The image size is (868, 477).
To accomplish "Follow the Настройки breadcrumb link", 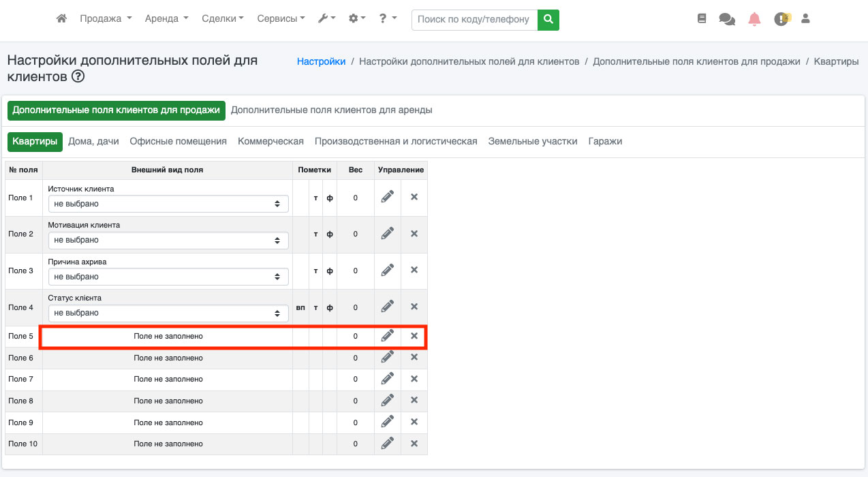I will [x=321, y=61].
